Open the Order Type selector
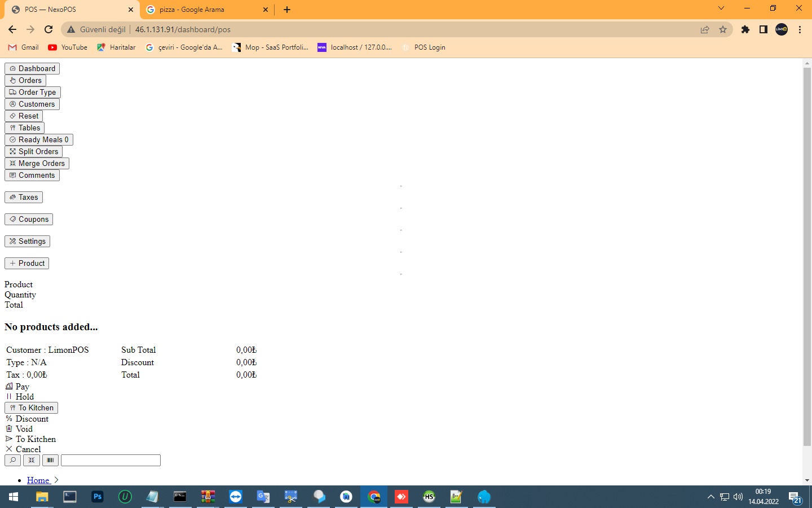The image size is (812, 508). (32, 92)
